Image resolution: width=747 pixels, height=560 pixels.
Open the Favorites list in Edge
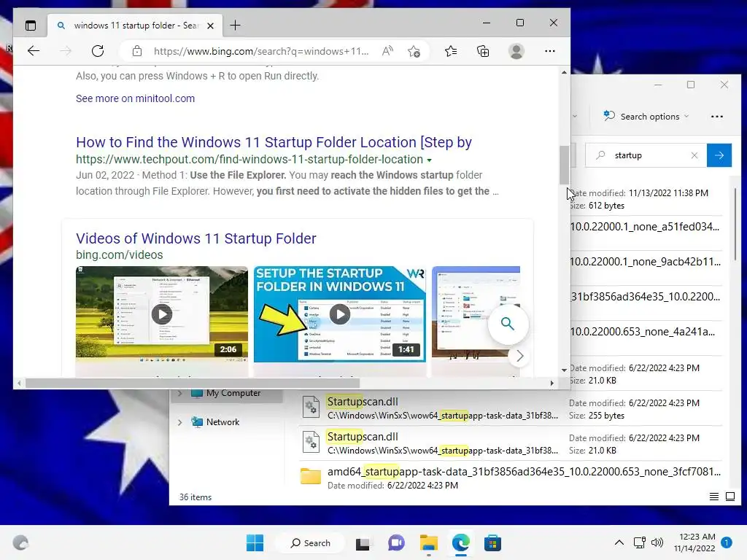[x=451, y=51]
